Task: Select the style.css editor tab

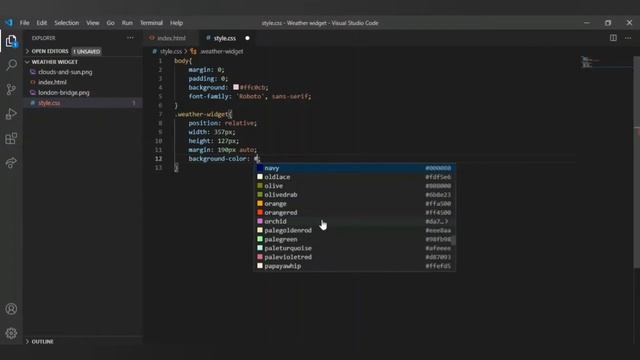Action: point(225,38)
